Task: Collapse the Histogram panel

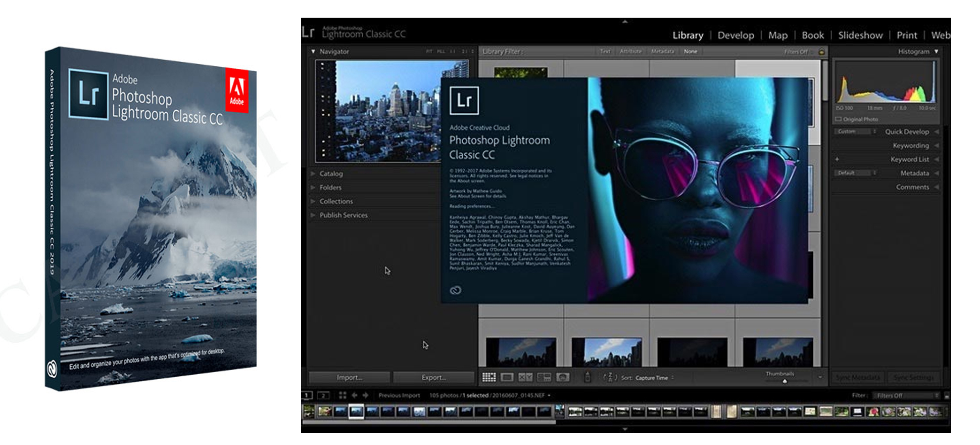Action: coord(936,52)
